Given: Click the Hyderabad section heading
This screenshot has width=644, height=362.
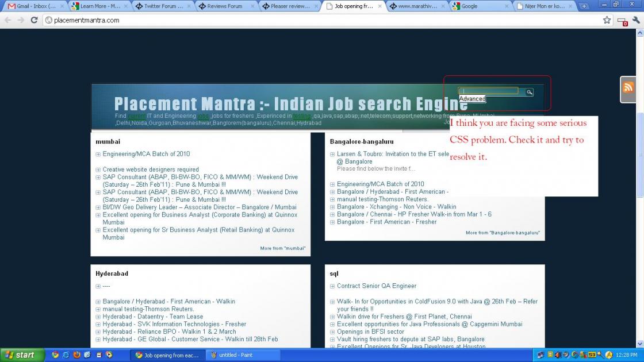Looking at the screenshot, I should tap(112, 274).
